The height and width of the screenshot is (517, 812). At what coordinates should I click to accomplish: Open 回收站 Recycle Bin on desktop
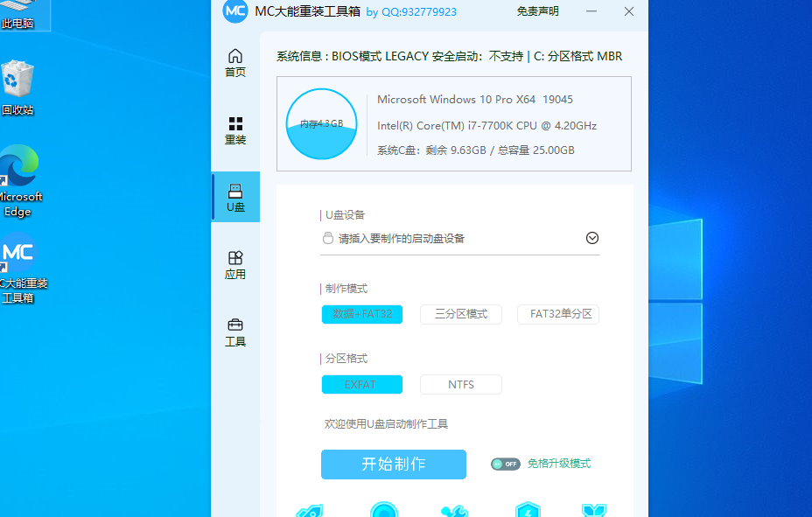[17, 87]
